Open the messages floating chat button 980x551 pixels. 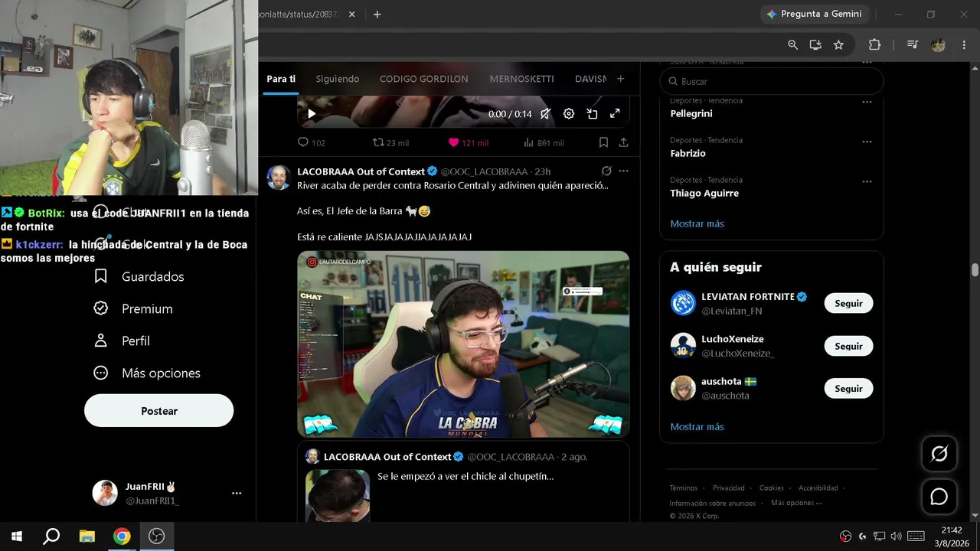(x=939, y=497)
